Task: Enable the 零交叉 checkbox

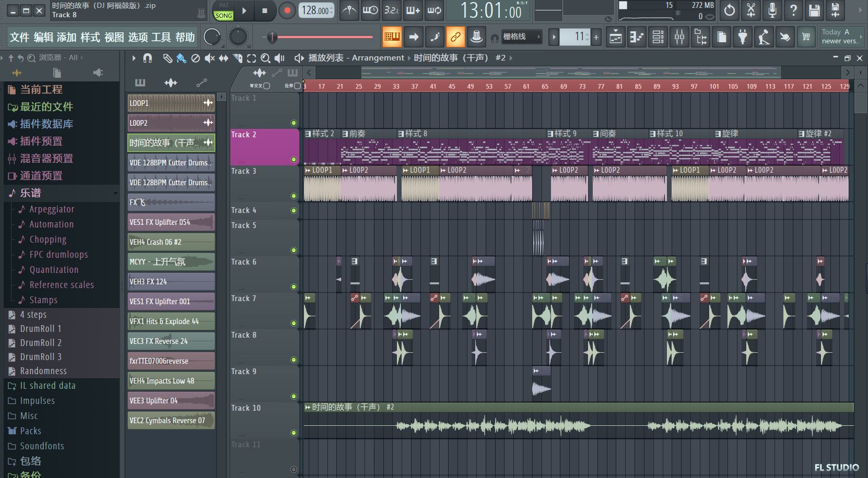Action: click(x=266, y=86)
